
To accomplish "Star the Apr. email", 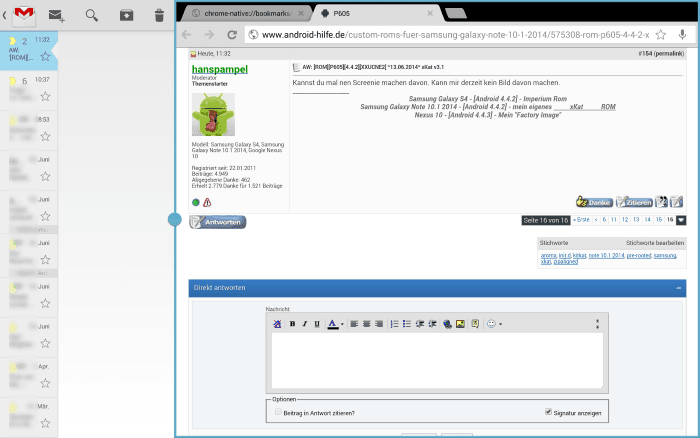I will (45, 383).
